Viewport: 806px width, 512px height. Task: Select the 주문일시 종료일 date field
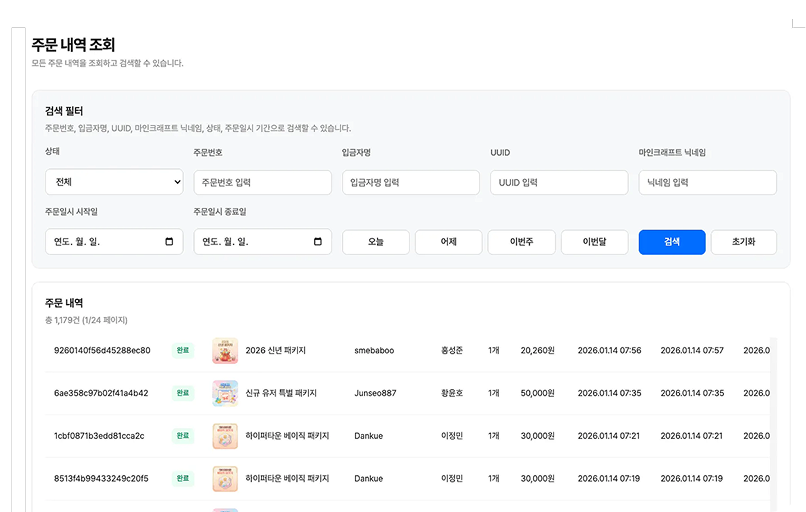pos(262,242)
